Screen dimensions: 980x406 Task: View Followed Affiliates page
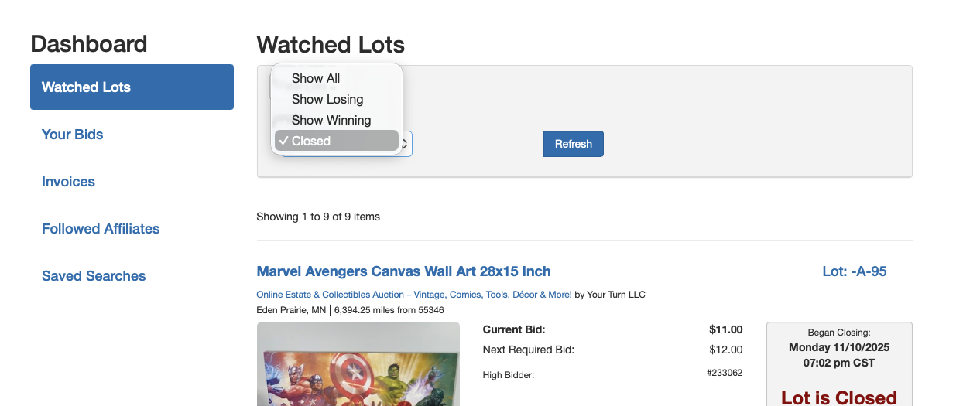101,229
